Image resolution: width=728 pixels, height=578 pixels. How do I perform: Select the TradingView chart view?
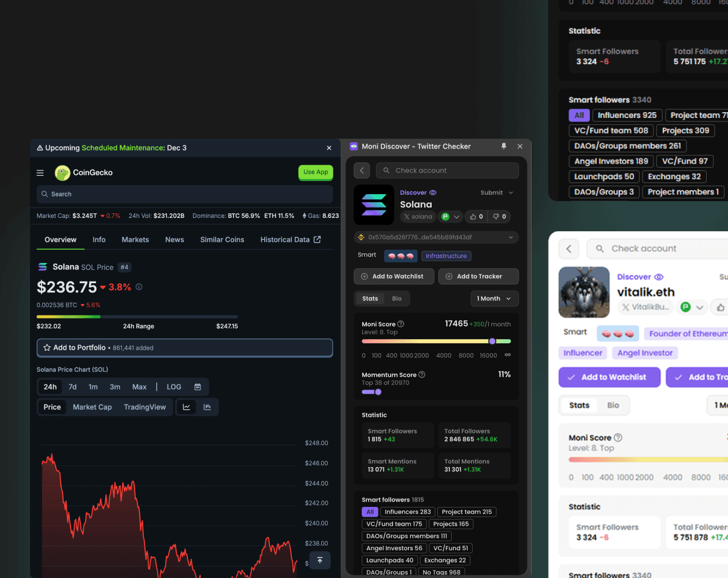coord(144,407)
